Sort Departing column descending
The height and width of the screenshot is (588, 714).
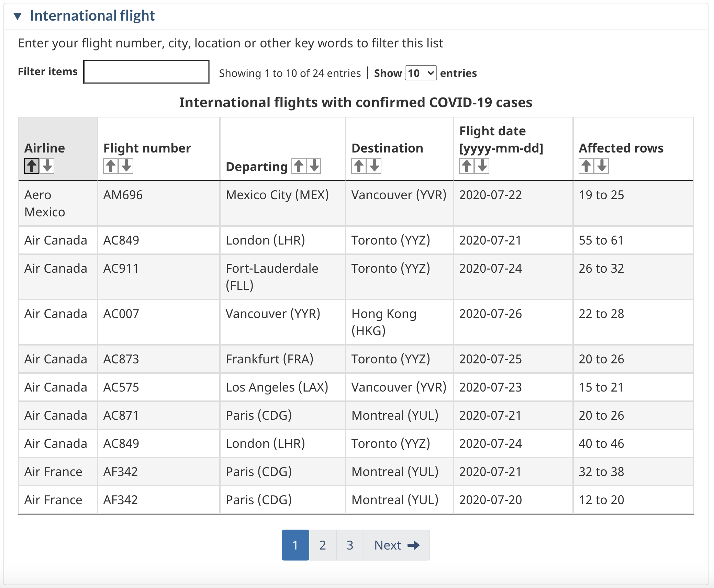point(314,166)
